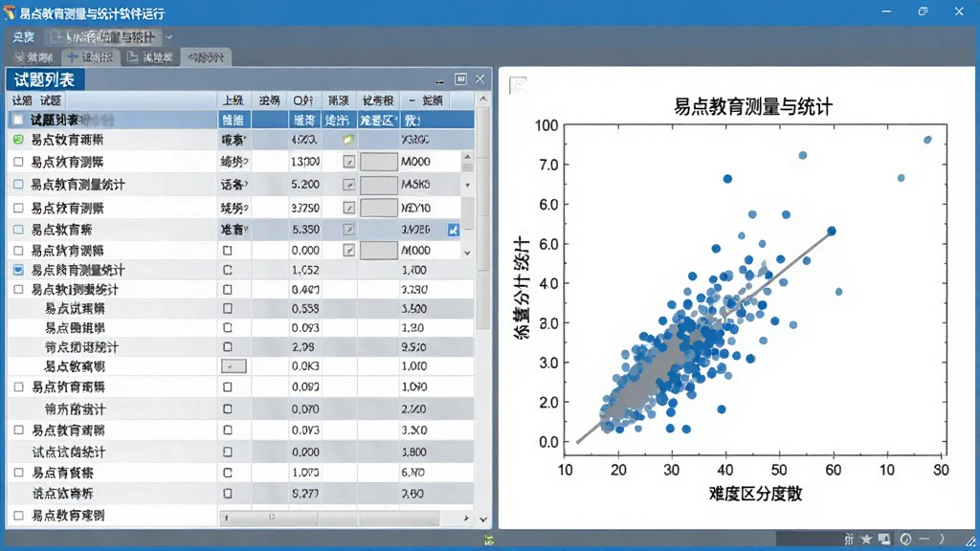The height and width of the screenshot is (551, 980).
Task: Click the blue icon at the end of the 5.350 row
Action: [453, 230]
